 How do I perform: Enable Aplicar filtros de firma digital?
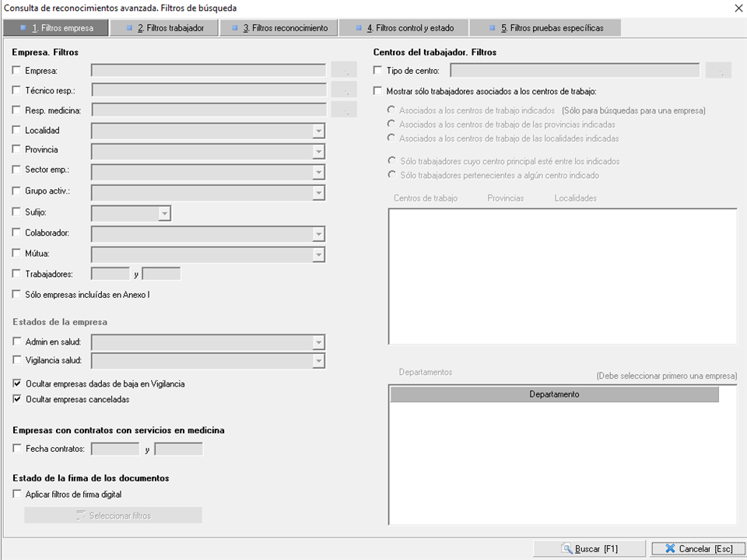point(18,494)
